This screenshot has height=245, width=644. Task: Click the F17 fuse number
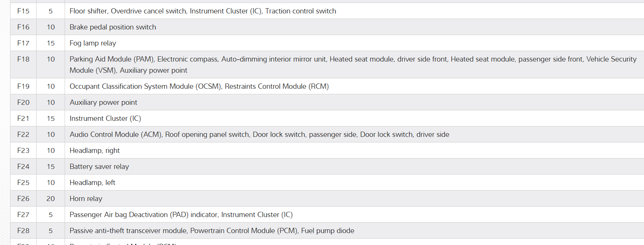coord(23,43)
